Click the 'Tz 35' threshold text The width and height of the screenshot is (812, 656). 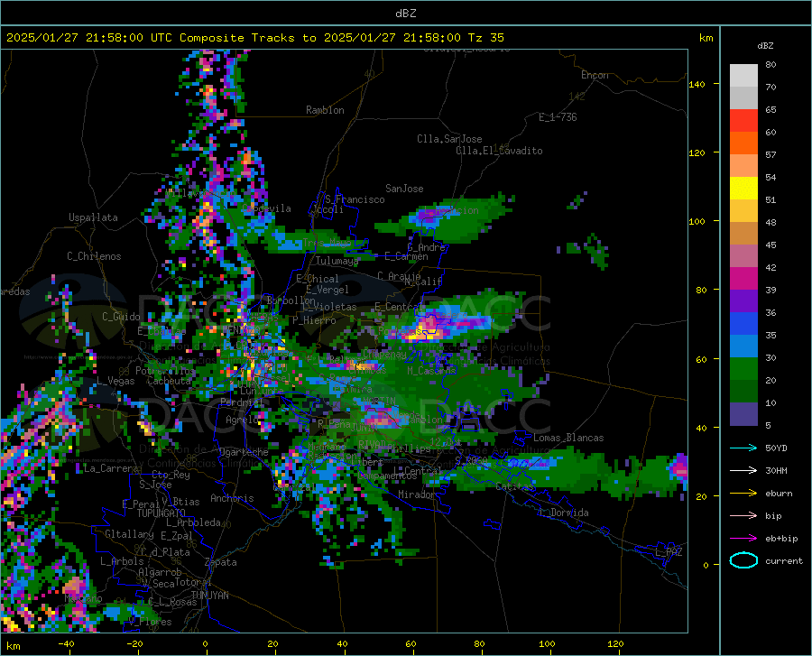485,38
